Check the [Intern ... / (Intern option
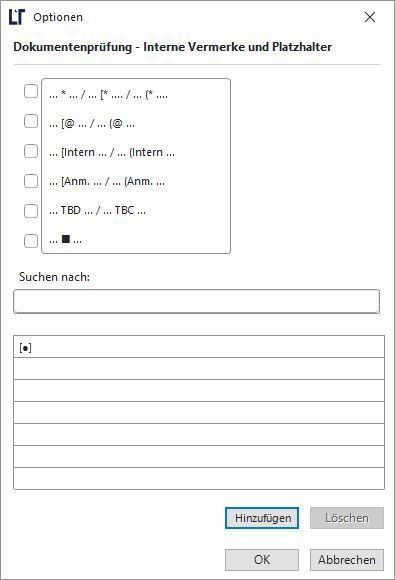Image resolution: width=395 pixels, height=580 pixels. click(x=31, y=151)
